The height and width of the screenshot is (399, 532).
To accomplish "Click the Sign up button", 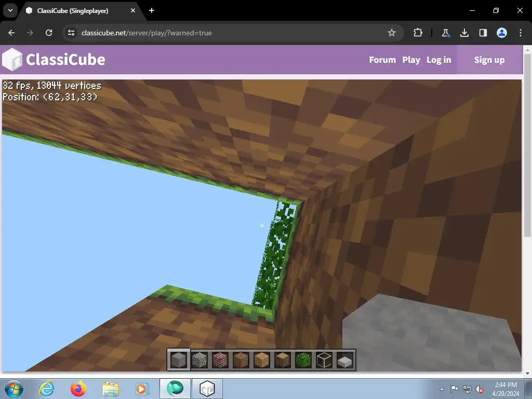I will [489, 60].
